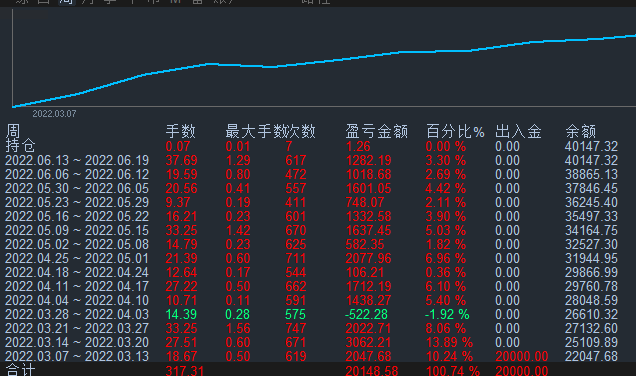Click the profit value 2077.96
Viewport: 636px width, 376px height.
[x=368, y=259]
